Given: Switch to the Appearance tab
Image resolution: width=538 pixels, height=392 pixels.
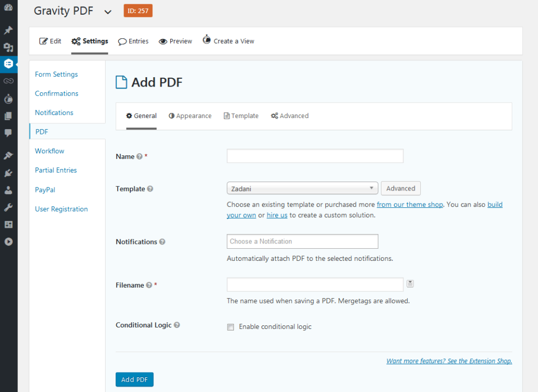Looking at the screenshot, I should point(190,116).
